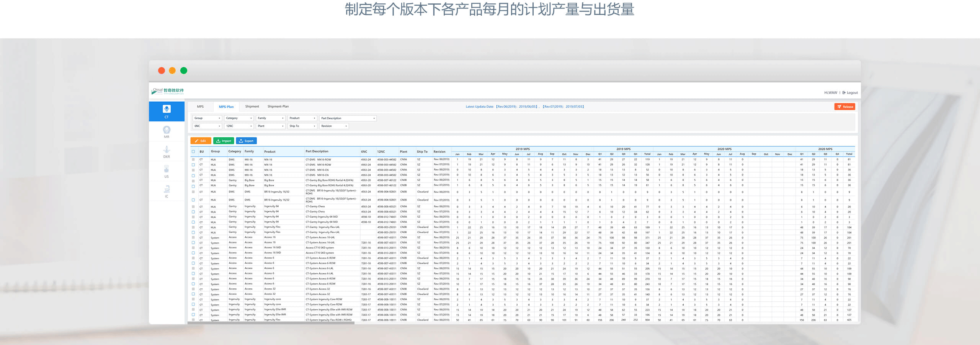Click the blue Export button

pos(246,141)
